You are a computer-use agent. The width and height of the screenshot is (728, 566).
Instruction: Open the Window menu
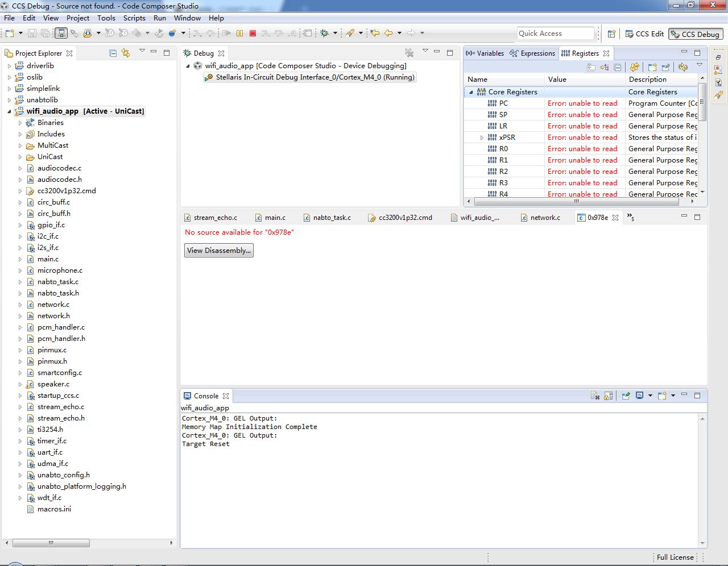click(x=187, y=18)
